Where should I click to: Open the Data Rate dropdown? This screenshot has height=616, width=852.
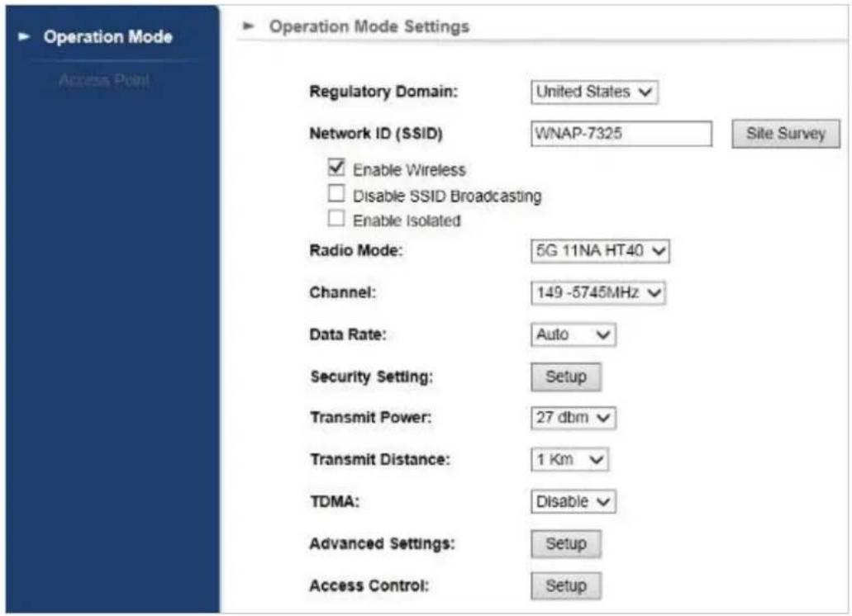(574, 334)
